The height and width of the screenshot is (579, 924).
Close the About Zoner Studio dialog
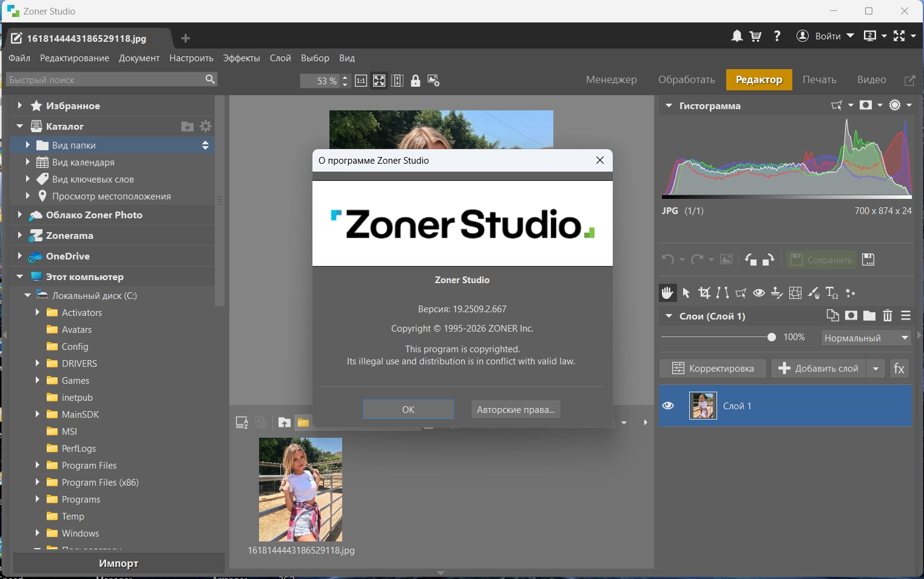coord(600,160)
